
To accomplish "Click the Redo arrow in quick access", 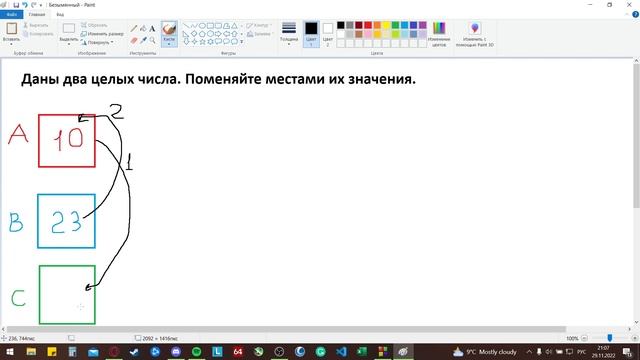I will point(33,5).
